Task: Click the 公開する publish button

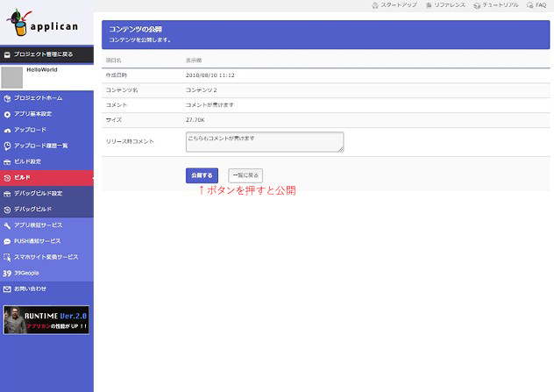Action: click(202, 175)
